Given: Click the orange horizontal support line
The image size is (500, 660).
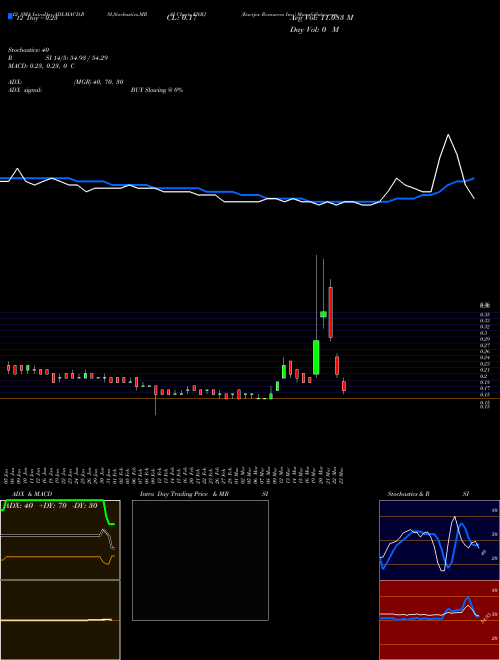Looking at the screenshot, I should (250, 398).
